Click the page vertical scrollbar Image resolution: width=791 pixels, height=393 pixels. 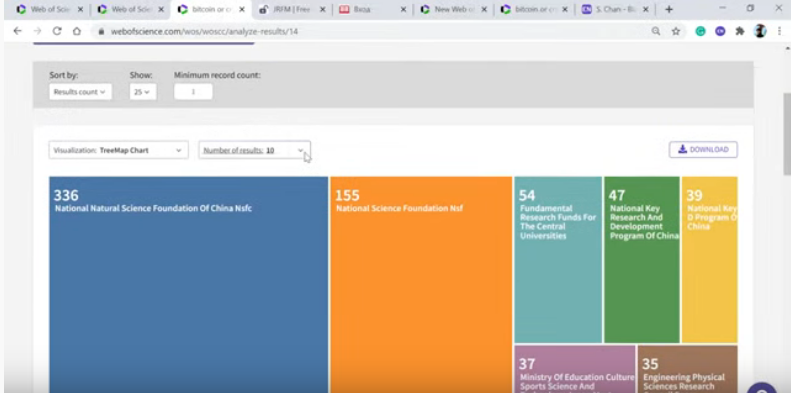tap(786, 134)
